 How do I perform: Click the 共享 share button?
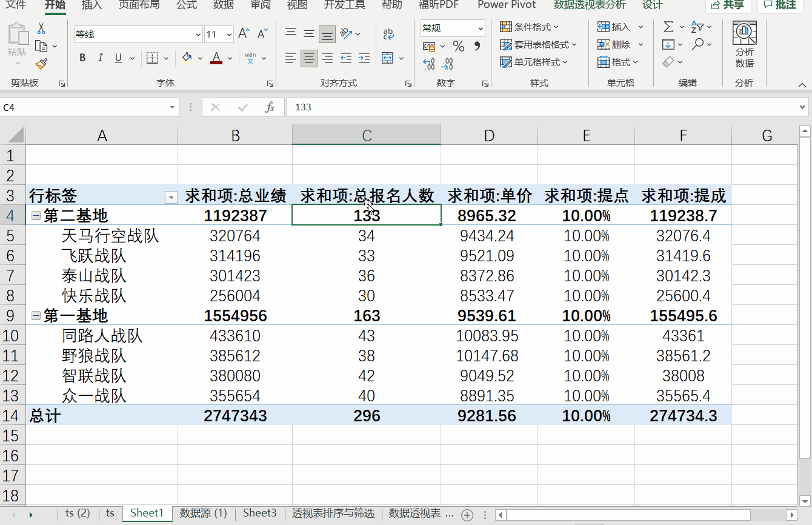point(728,5)
